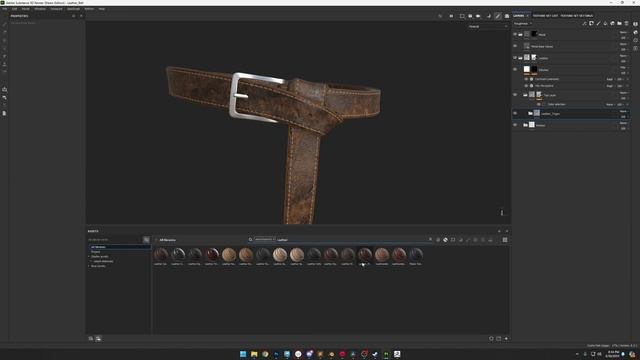Select the last material thumbnail in the row

coord(416,255)
